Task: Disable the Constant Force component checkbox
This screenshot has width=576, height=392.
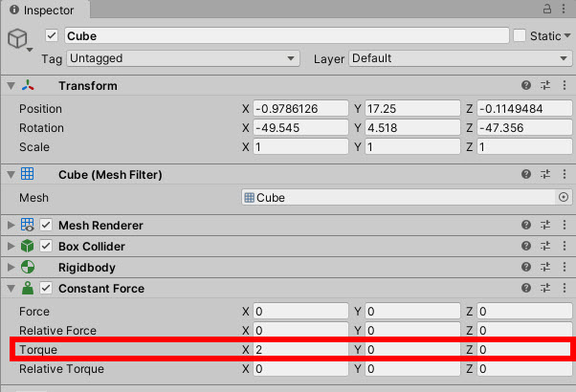Action: (46, 288)
